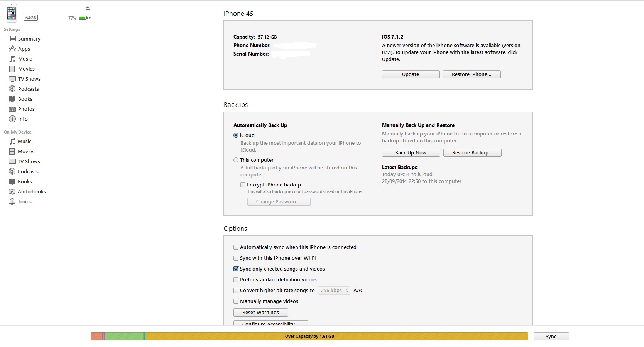Select iCloud as automatic backup destination
Image resolution: width=644 pixels, height=347 pixels.
click(236, 135)
